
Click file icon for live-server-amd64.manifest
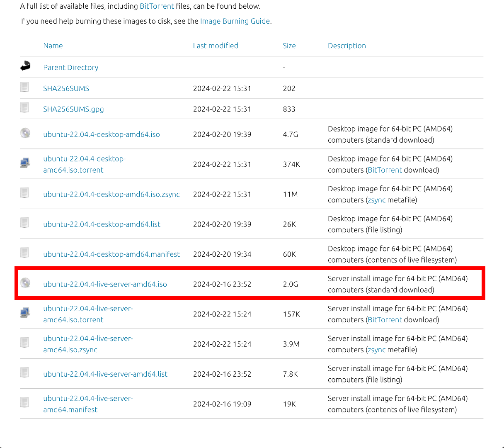(x=25, y=402)
